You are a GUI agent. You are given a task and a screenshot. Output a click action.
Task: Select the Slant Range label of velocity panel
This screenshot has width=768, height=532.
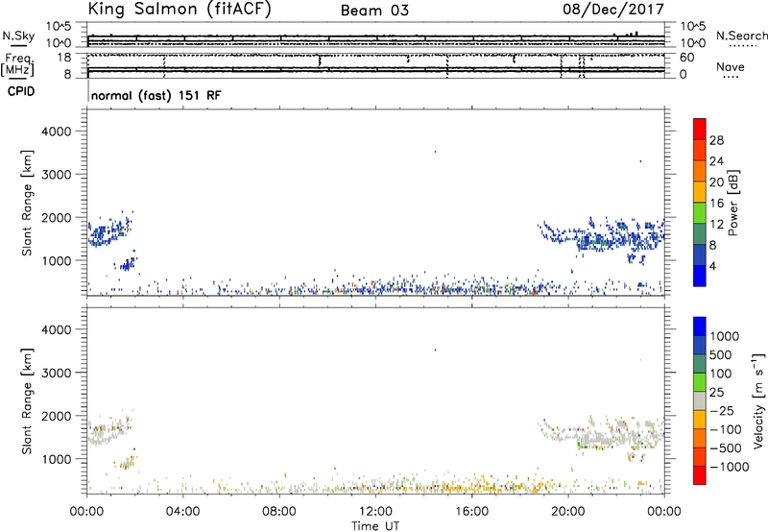point(27,400)
